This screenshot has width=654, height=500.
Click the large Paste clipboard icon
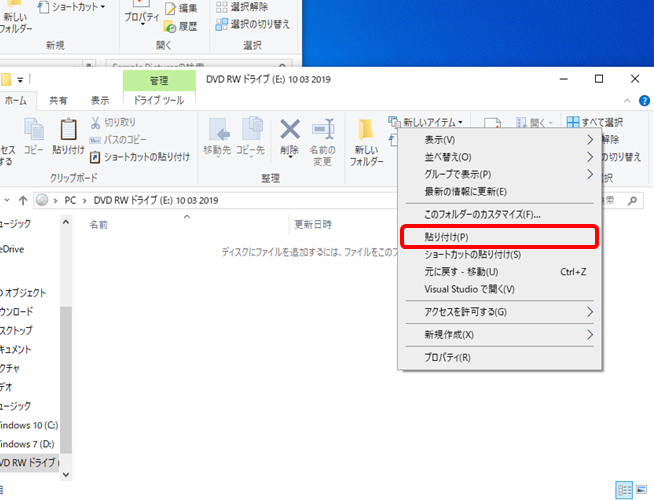pos(68,129)
